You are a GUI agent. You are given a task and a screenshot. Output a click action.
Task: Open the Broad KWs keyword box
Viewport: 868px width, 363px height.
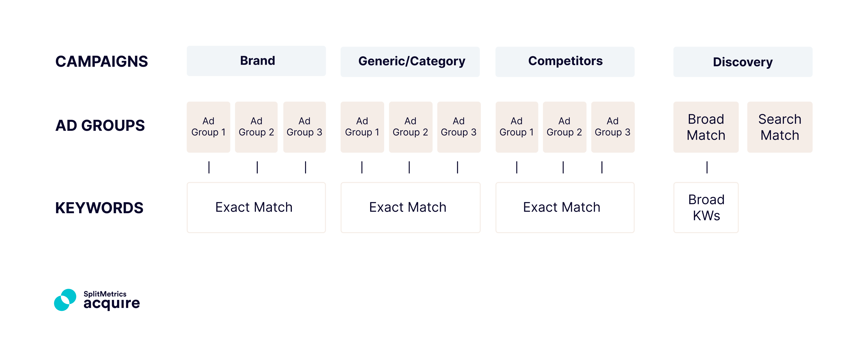pos(706,207)
